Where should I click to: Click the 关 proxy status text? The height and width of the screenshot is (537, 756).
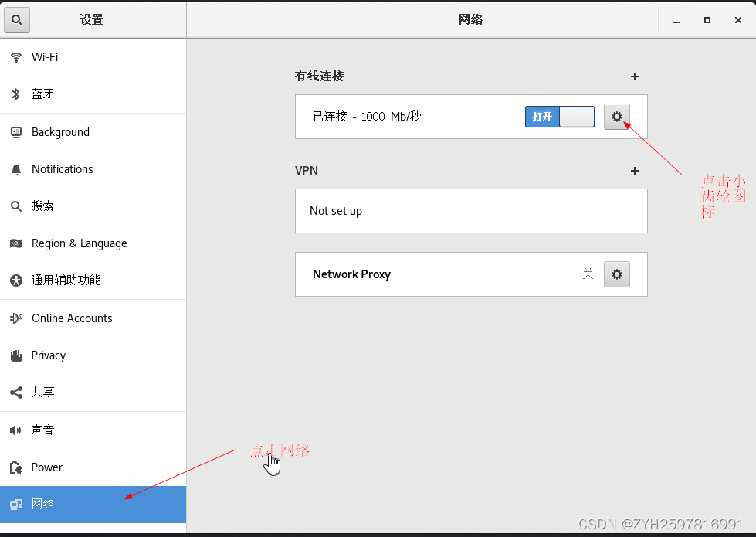(x=588, y=274)
